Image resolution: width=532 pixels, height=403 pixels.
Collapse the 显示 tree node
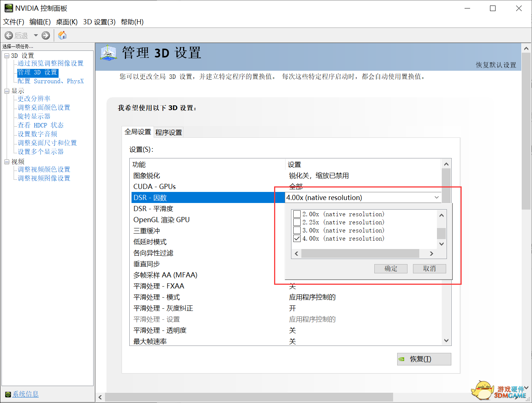pos(7,91)
